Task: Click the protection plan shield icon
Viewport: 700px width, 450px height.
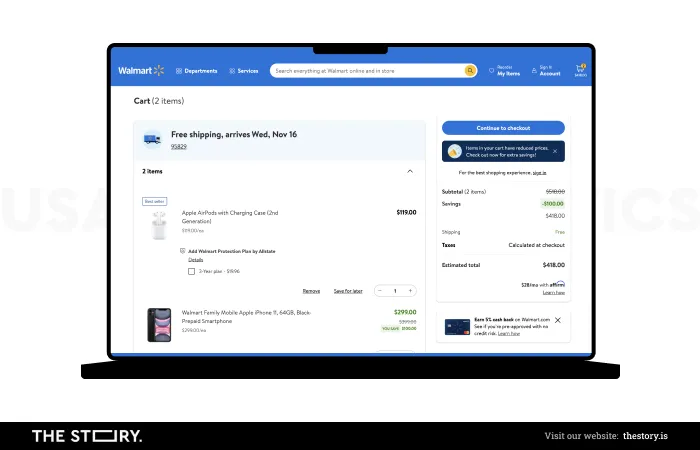Action: pyautogui.click(x=183, y=251)
